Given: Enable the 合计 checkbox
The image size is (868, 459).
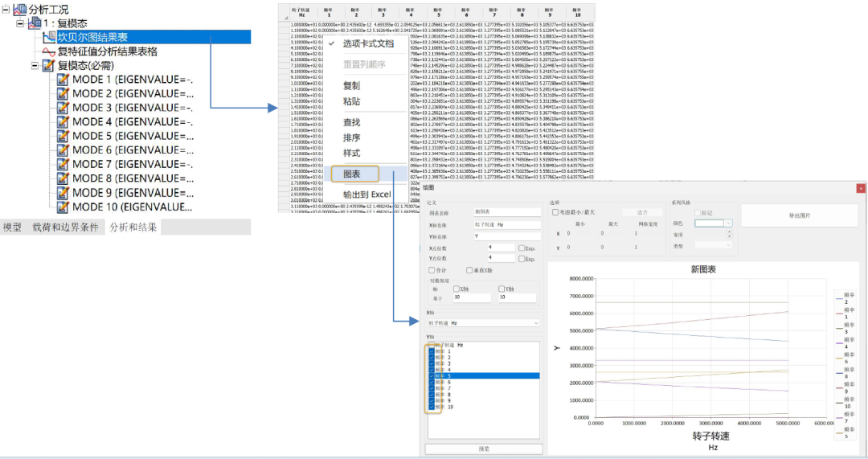Looking at the screenshot, I should pyautogui.click(x=432, y=270).
